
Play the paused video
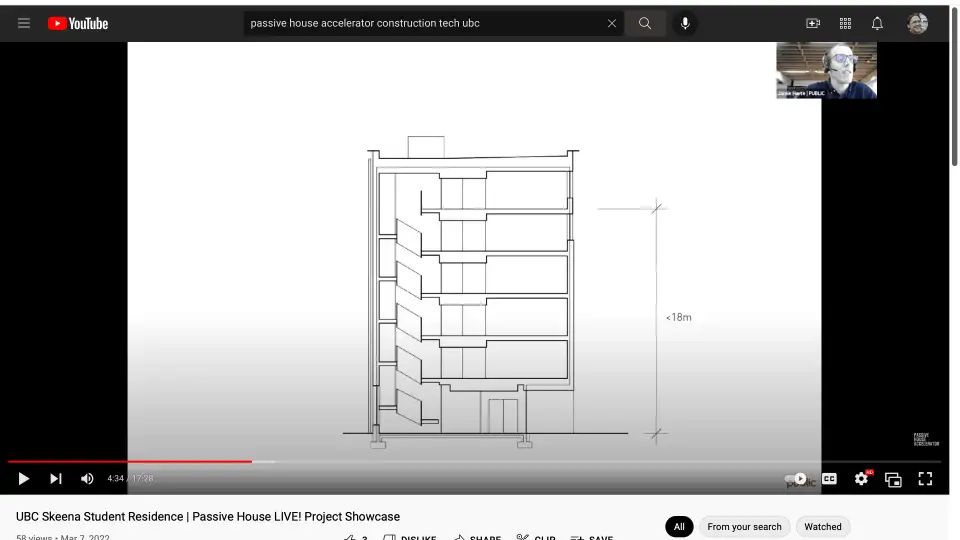pyautogui.click(x=24, y=479)
